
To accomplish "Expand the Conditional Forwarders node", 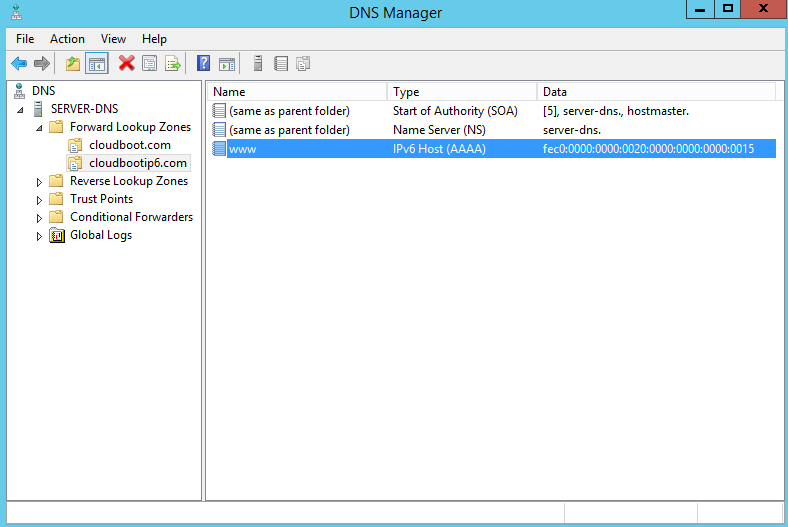I will click(40, 218).
